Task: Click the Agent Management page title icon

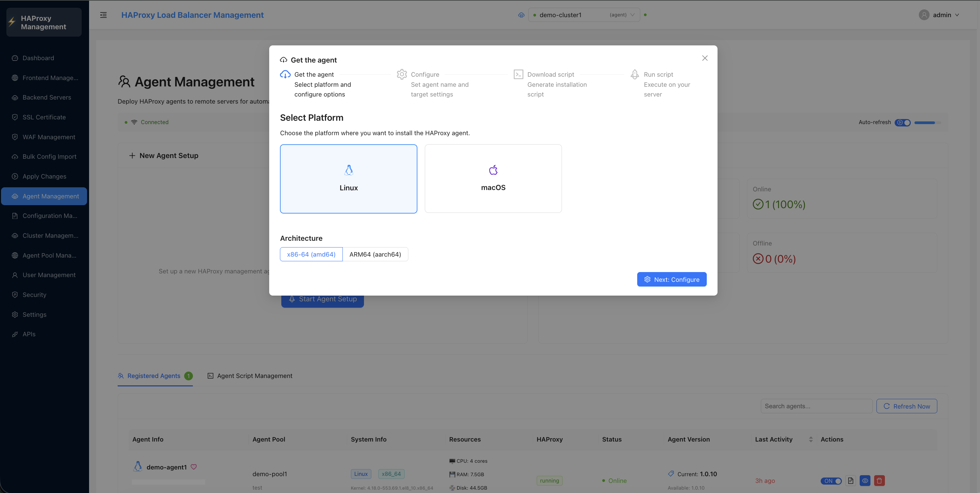Action: (124, 81)
